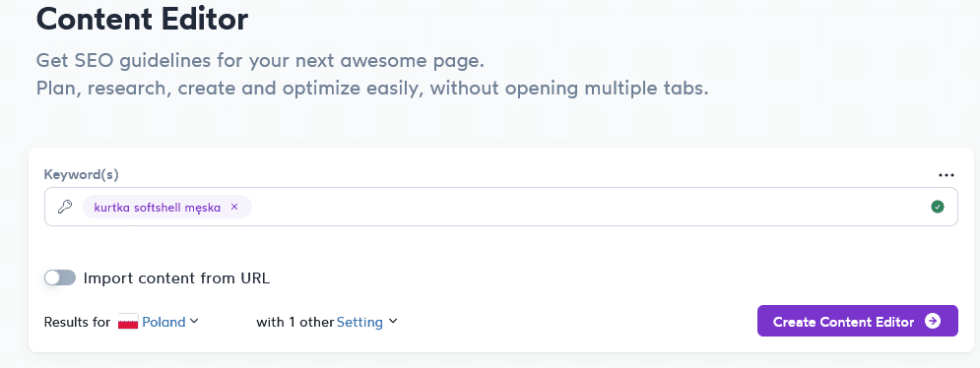Click the Keyword(s) field label

point(81,175)
